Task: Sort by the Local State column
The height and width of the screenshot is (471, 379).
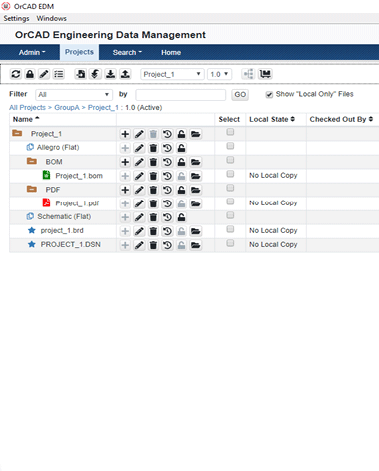Action: 272,119
